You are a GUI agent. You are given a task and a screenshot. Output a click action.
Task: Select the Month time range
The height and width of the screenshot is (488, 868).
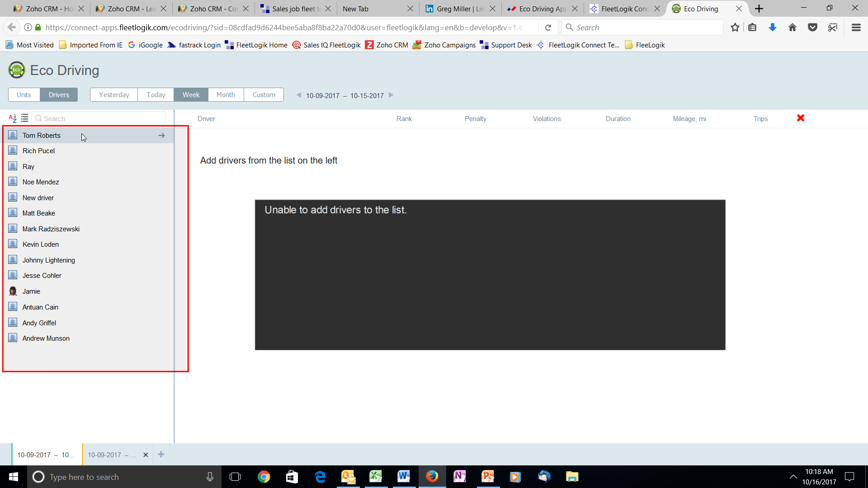pos(226,95)
